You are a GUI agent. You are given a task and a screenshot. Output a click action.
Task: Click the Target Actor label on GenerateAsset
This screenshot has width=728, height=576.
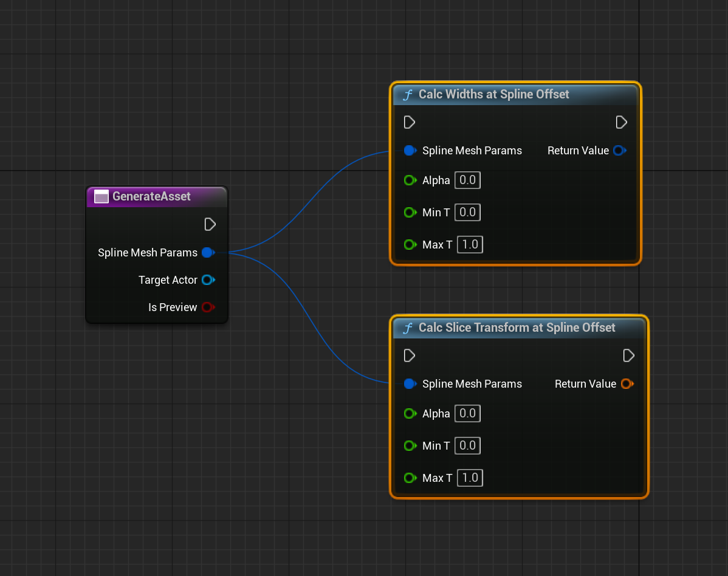(168, 280)
